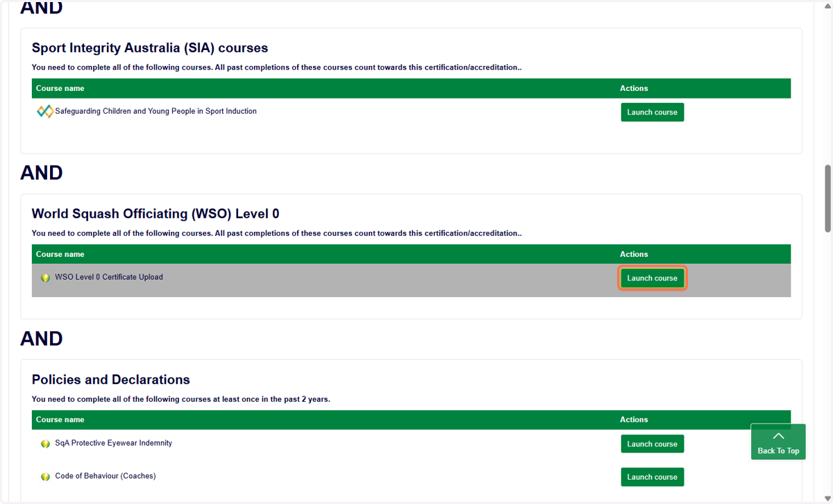The image size is (833, 504).
Task: Click the Code of Behaviour (Coaches) icon
Action: coord(45,477)
